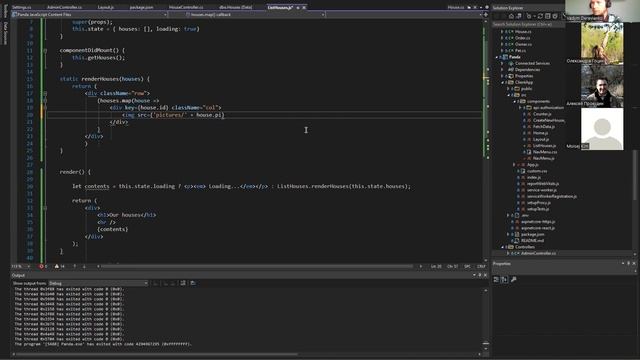Image resolution: width=640 pixels, height=360 pixels.
Task: Click the Property Pages wrench icon
Action: pos(513,280)
